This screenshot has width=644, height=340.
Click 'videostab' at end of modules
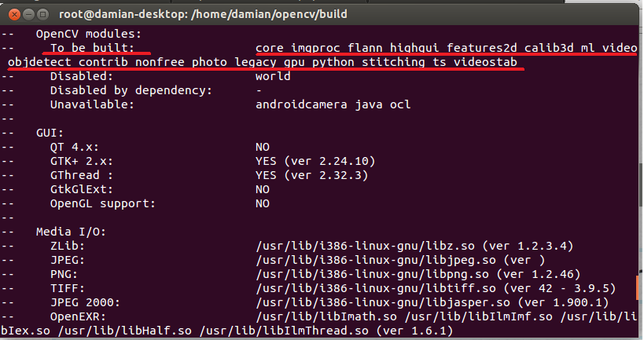[x=485, y=62]
